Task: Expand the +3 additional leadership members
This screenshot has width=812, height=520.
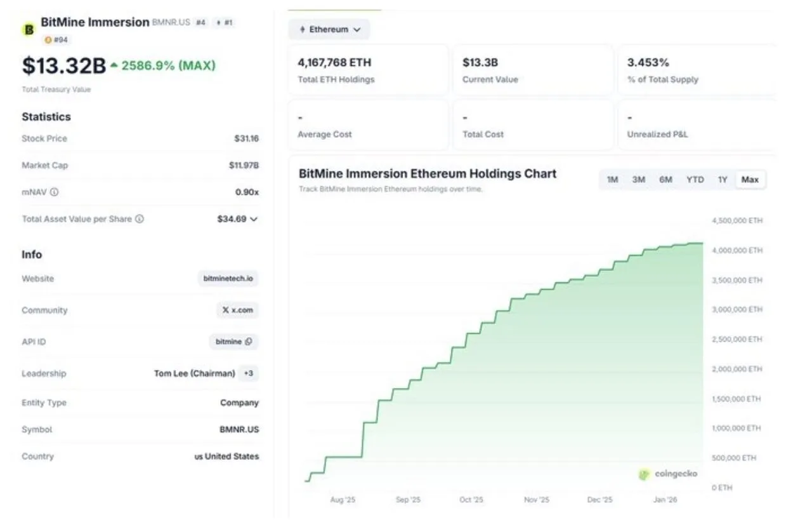Action: point(249,373)
